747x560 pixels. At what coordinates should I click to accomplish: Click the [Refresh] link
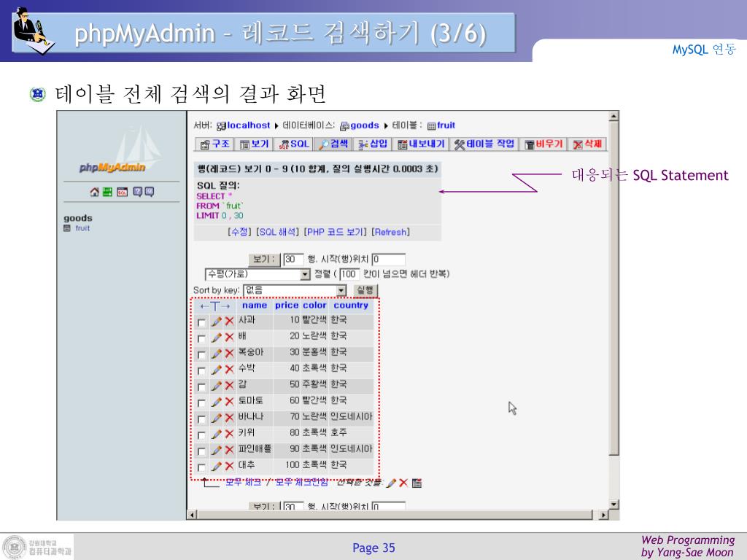click(x=391, y=232)
